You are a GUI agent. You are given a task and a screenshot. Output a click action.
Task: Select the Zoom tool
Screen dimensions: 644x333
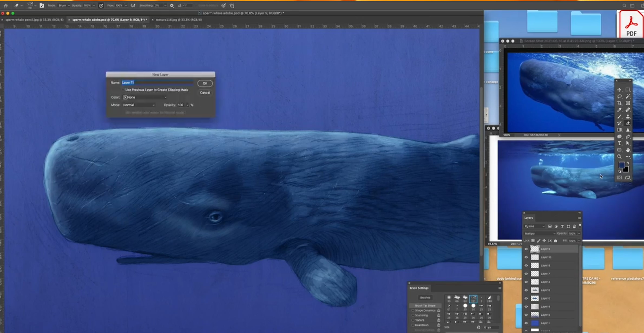pyautogui.click(x=619, y=156)
